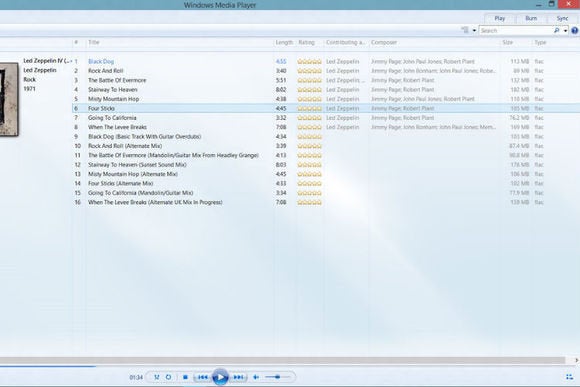Click the horizontal scrollbar right arrow

tap(576, 360)
